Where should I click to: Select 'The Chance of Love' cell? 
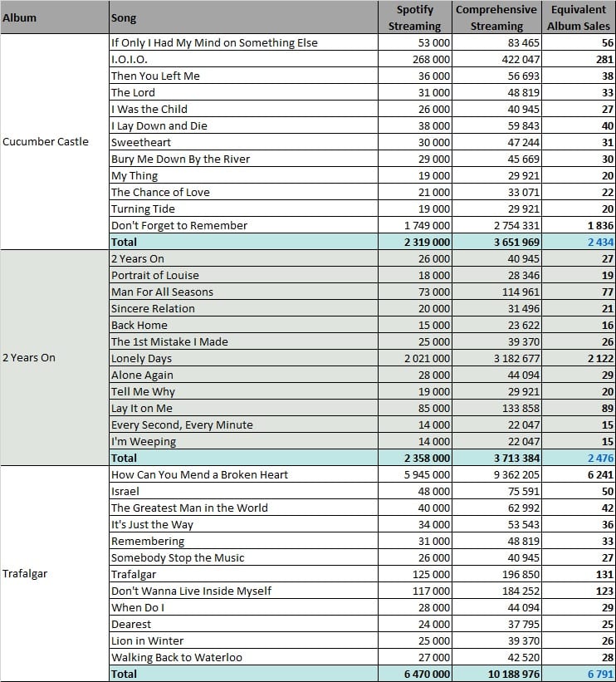243,192
